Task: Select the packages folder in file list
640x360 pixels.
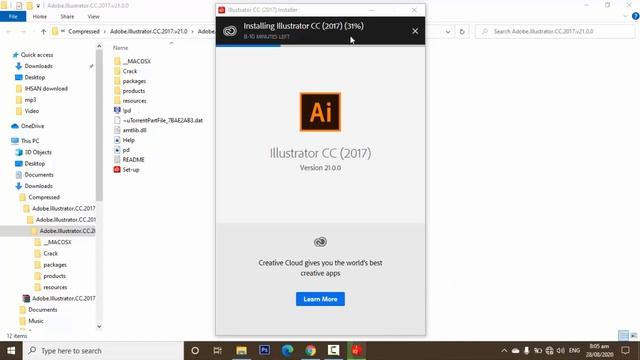Action: pos(130,81)
